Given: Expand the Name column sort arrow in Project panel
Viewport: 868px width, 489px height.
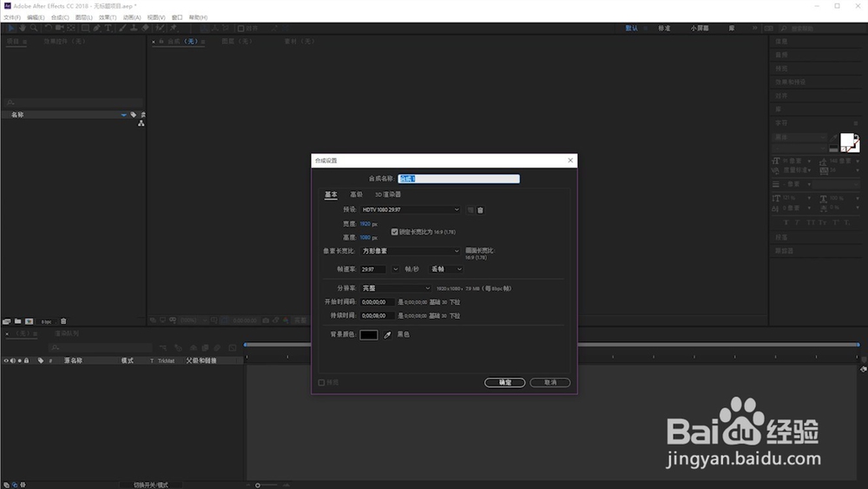Looking at the screenshot, I should [x=123, y=115].
